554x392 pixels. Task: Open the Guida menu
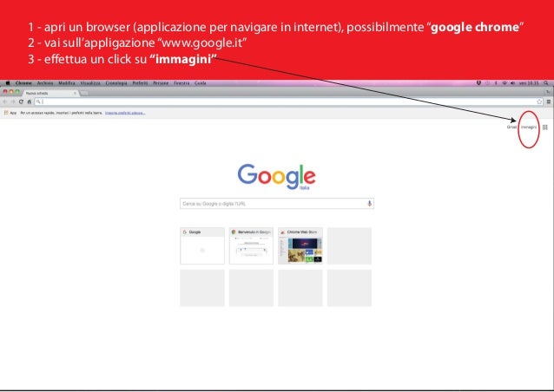pos(201,83)
